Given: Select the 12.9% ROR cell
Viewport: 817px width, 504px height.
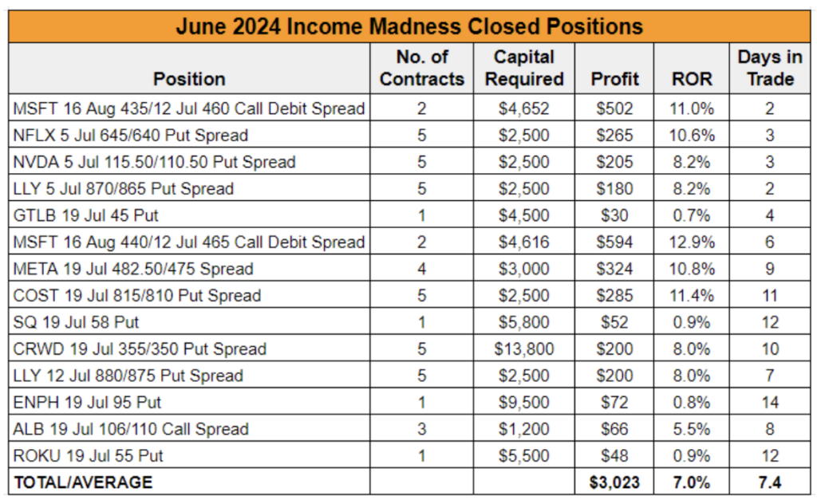Looking at the screenshot, I should click(692, 242).
